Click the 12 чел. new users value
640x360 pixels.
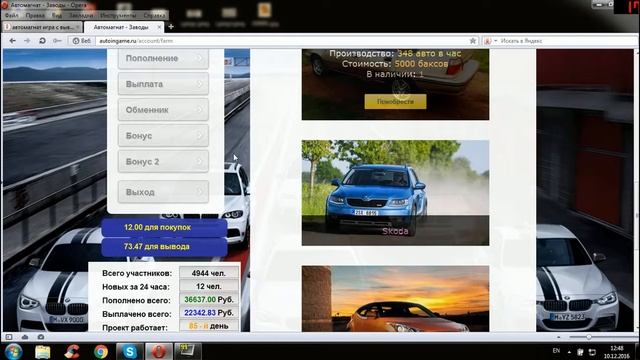(x=209, y=287)
